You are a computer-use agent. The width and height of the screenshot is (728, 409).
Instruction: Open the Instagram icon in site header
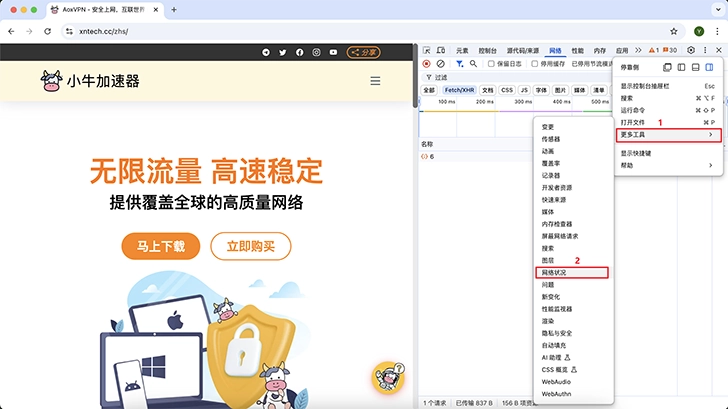click(316, 52)
